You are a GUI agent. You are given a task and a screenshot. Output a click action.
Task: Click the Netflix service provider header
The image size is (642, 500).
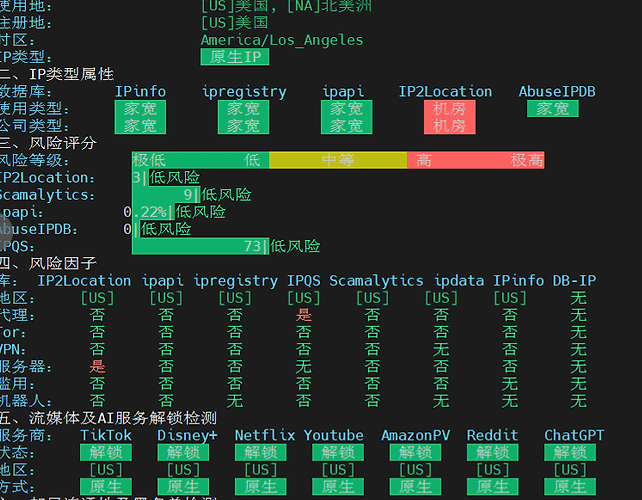coord(264,435)
